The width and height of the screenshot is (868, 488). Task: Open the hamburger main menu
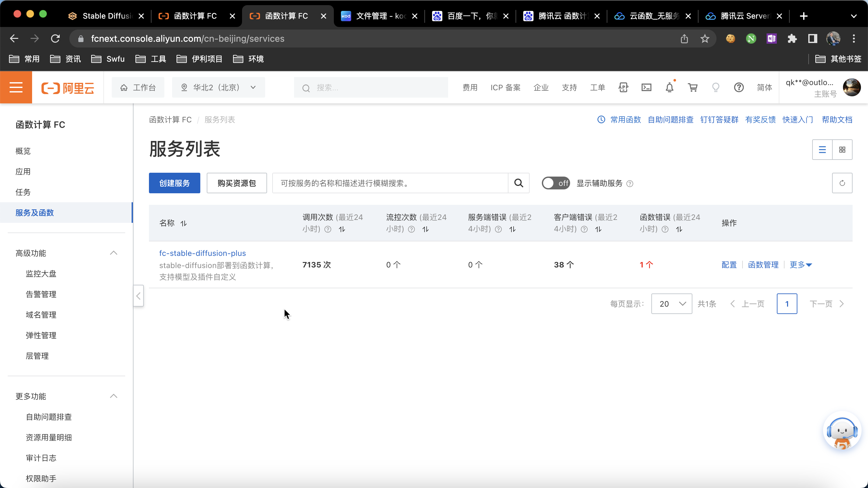click(16, 88)
